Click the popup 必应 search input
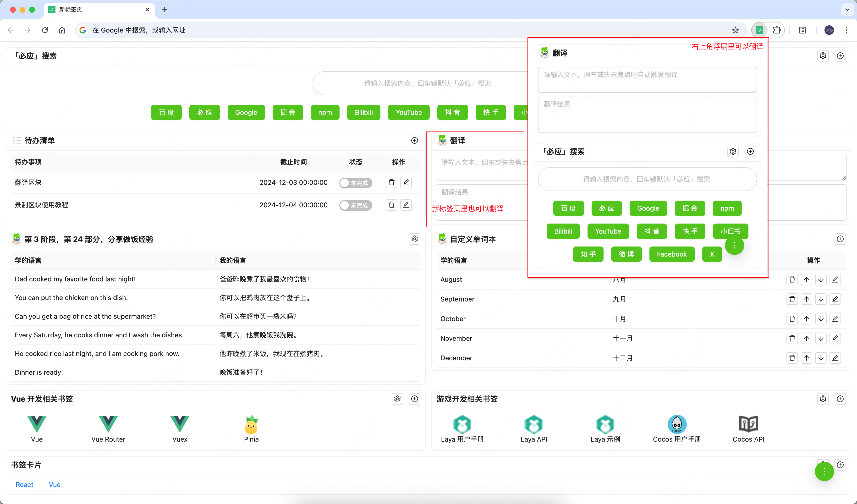 (x=648, y=179)
